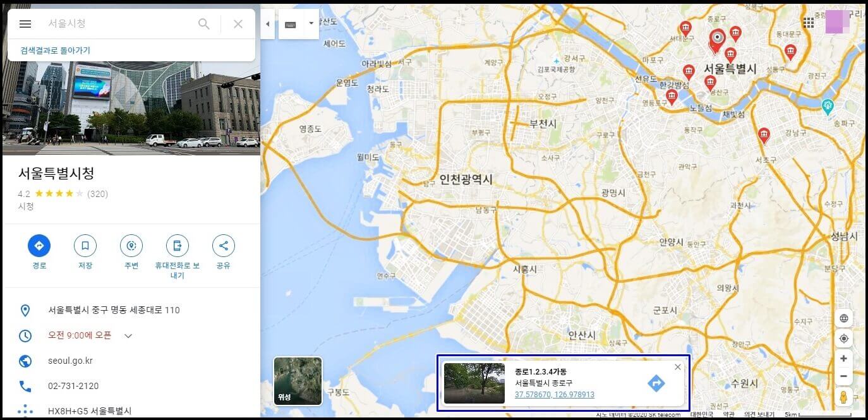
Task: Open the Seoul City Hall street photo
Action: 131,107
